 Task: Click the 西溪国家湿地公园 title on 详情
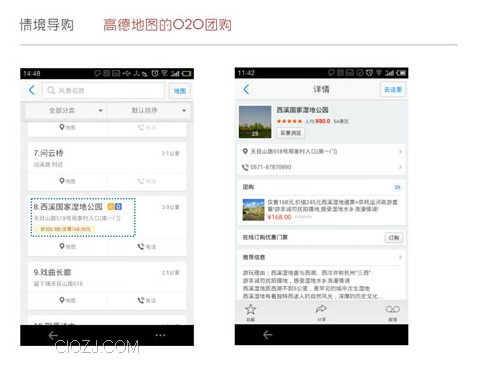(x=302, y=110)
